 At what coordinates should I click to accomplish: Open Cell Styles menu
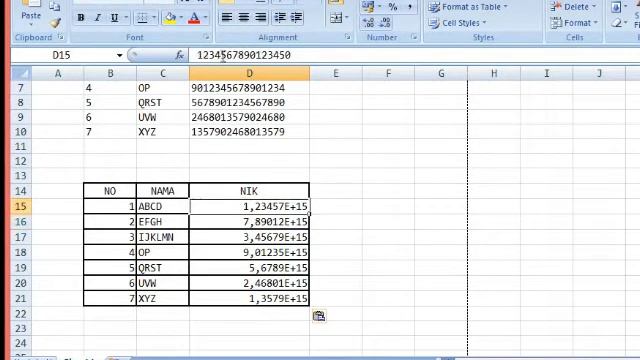(x=458, y=23)
